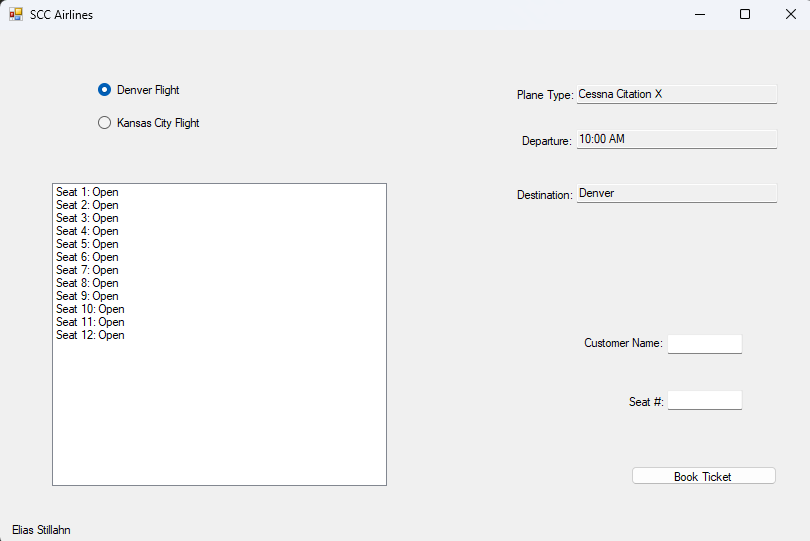
Task: Select Seat 9: Open list item
Action: click(x=87, y=296)
